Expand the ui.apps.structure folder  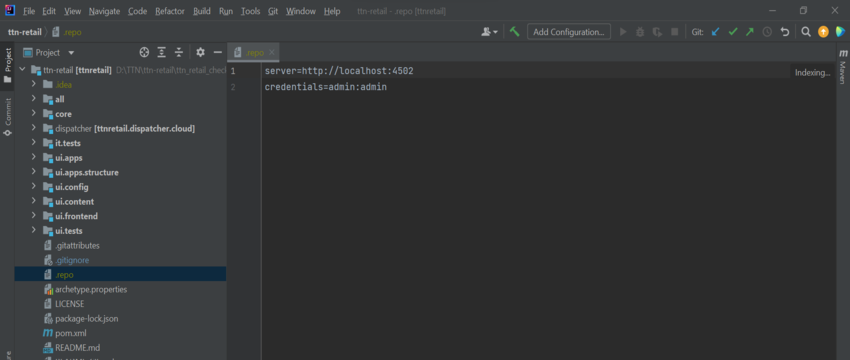click(34, 172)
